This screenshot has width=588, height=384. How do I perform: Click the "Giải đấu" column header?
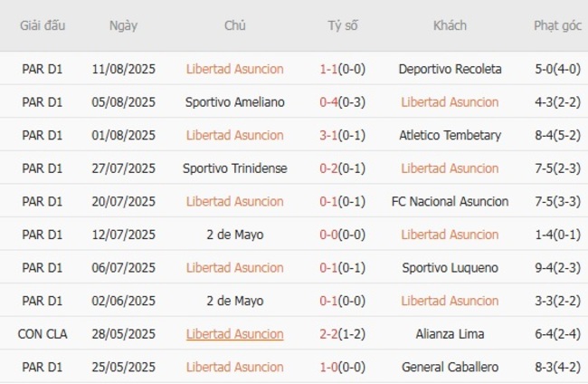click(43, 25)
